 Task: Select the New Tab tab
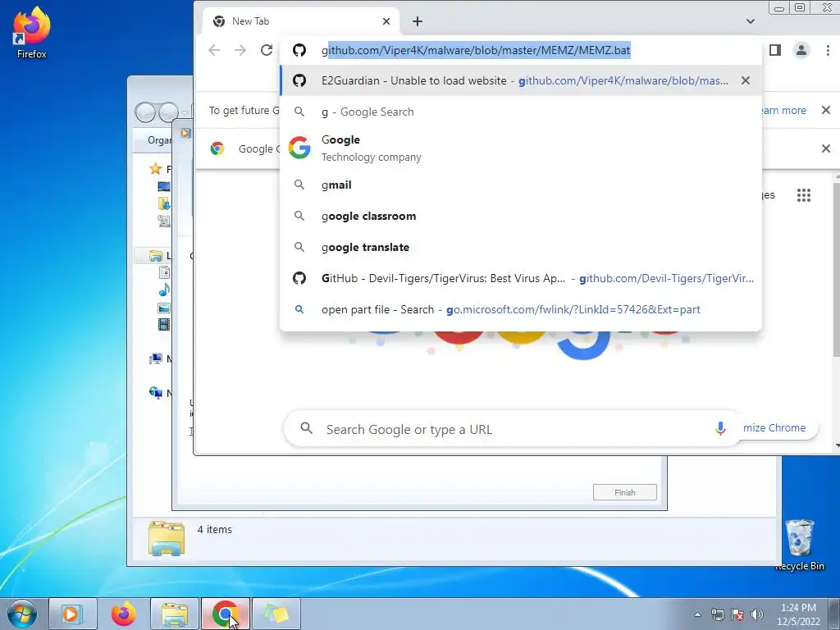point(302,21)
